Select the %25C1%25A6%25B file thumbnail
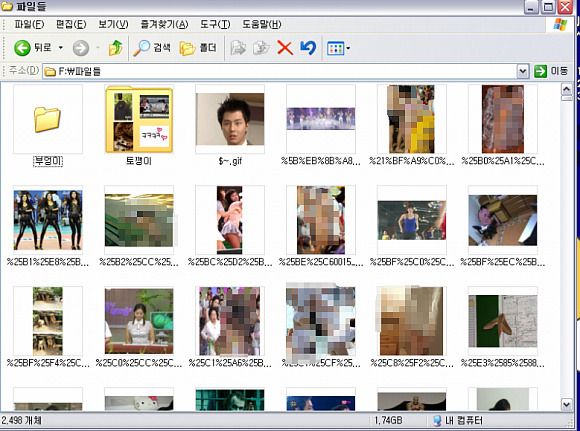 click(230, 321)
